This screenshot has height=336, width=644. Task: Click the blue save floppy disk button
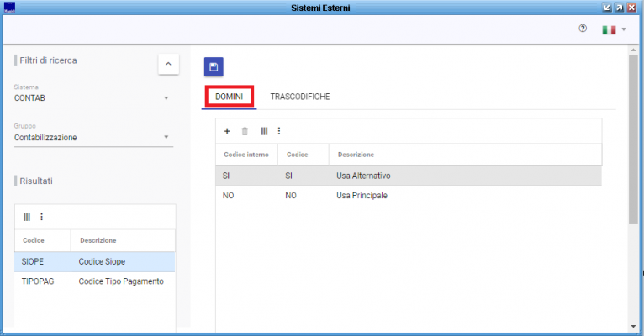(214, 67)
